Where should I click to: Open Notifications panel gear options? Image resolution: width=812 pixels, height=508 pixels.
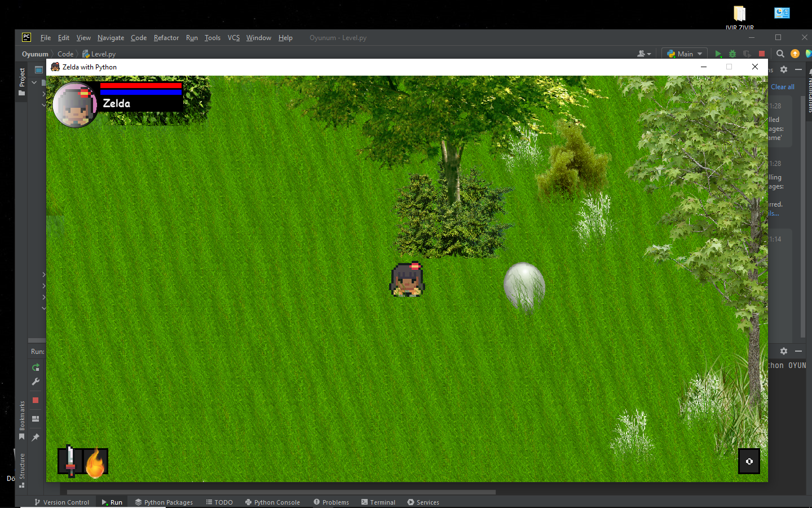pyautogui.click(x=784, y=69)
